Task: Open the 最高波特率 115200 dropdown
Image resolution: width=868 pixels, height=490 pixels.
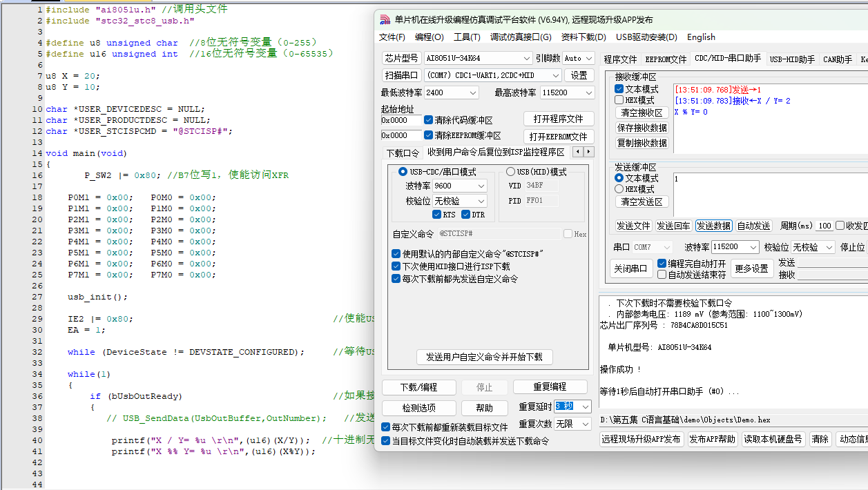Action: coord(566,92)
